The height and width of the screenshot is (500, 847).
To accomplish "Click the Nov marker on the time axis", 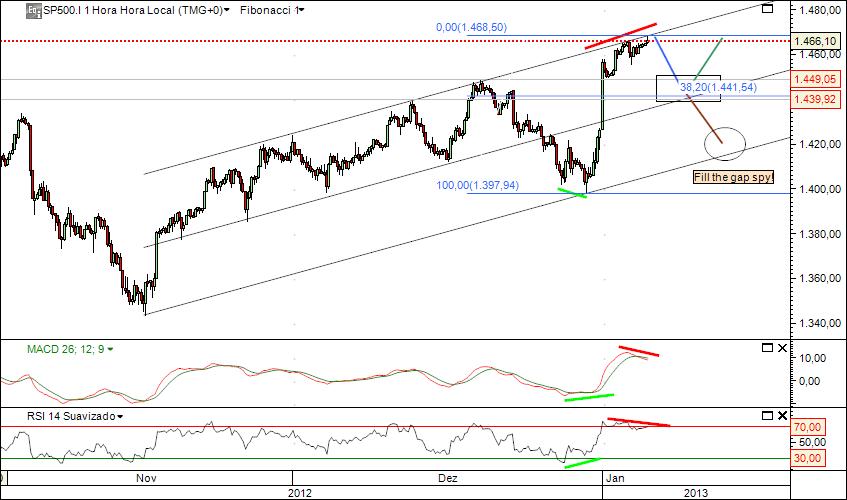I will point(146,478).
